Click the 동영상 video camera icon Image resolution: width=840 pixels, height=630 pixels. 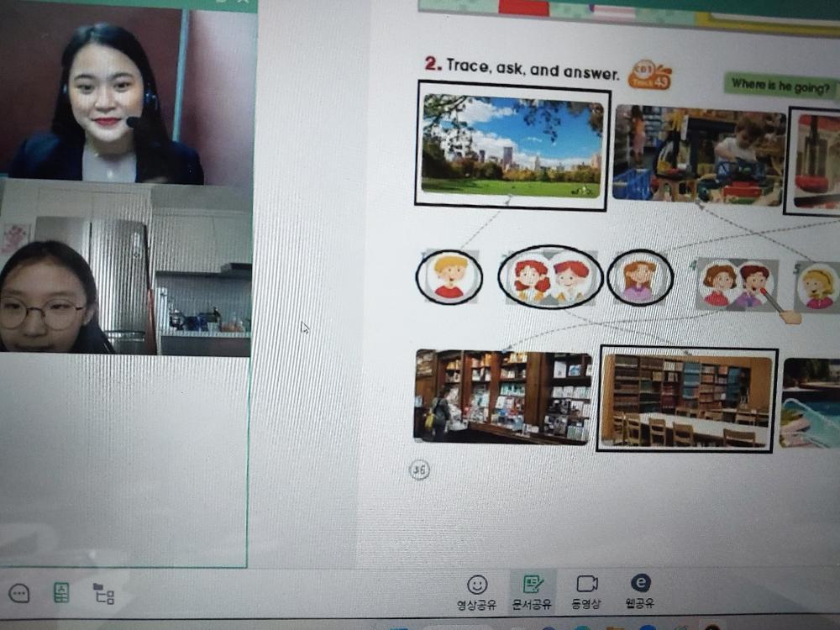point(587,585)
